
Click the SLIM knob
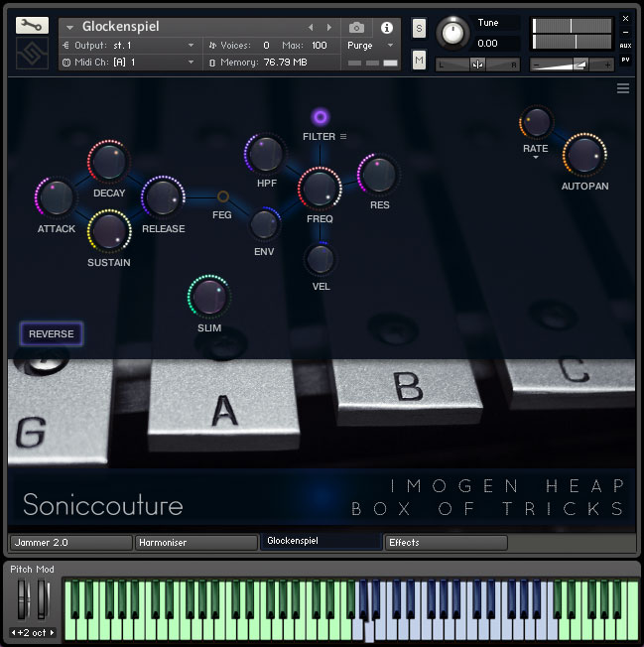click(208, 297)
